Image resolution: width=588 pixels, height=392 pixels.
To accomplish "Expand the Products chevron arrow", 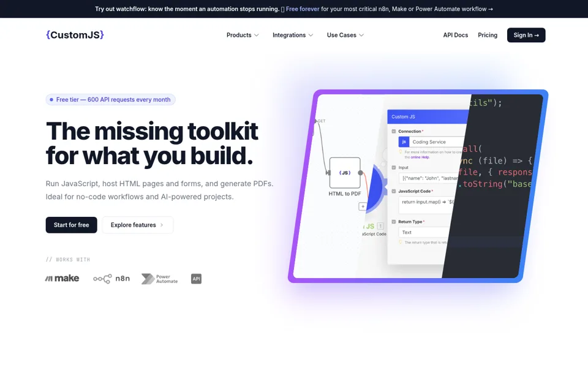I will pos(257,36).
